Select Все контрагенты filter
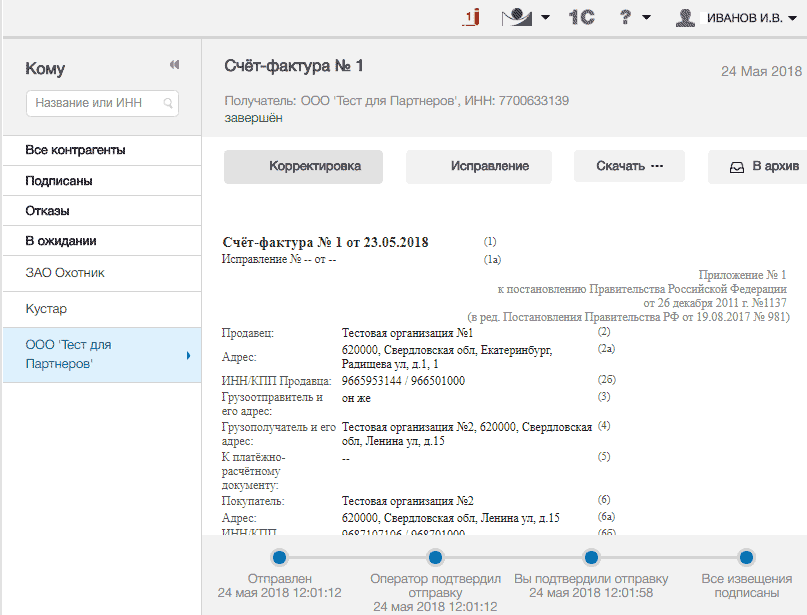807x615 pixels. pyautogui.click(x=102, y=150)
